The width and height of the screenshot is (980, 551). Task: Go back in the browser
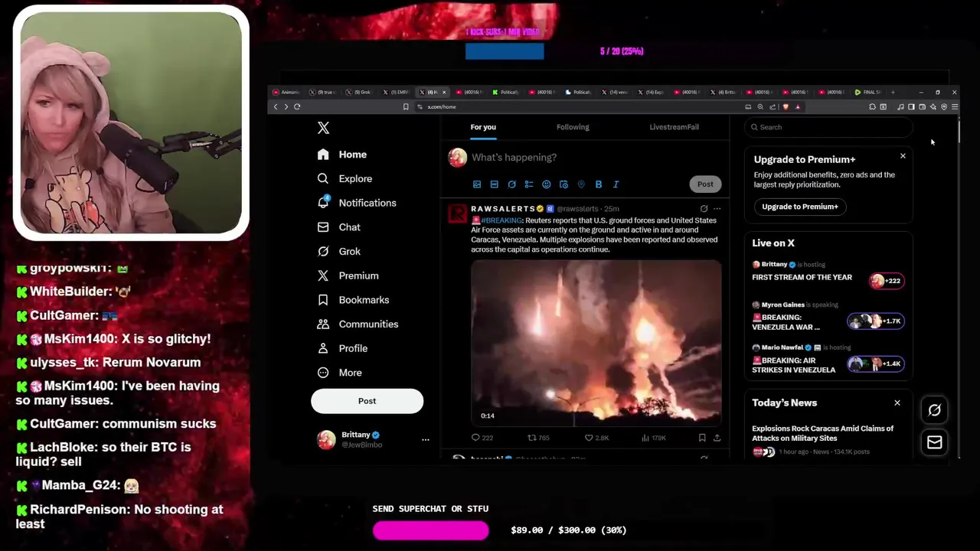pyautogui.click(x=276, y=107)
